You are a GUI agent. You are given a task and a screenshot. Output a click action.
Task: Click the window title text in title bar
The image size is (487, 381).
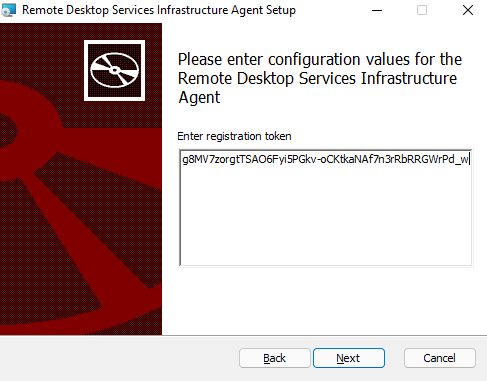pyautogui.click(x=159, y=10)
